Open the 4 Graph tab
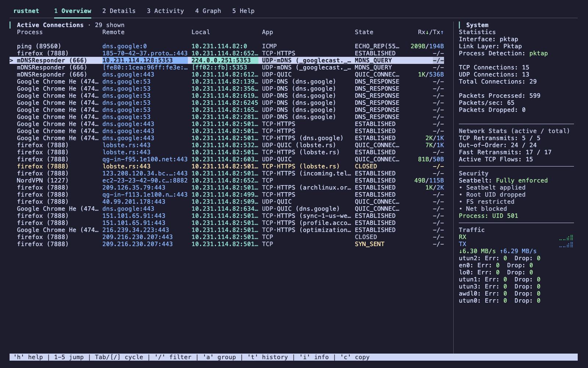Image resolution: width=588 pixels, height=368 pixels. coord(208,11)
